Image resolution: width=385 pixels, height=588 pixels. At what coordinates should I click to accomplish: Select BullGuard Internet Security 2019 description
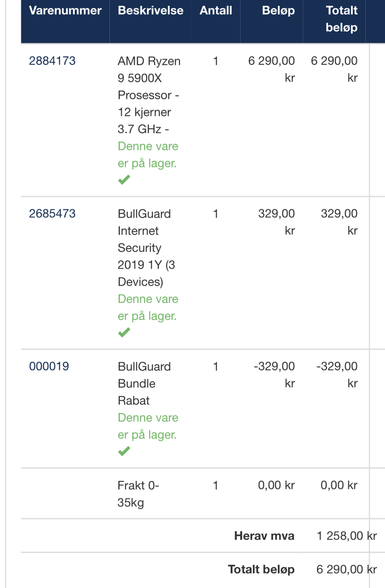pyautogui.click(x=146, y=248)
